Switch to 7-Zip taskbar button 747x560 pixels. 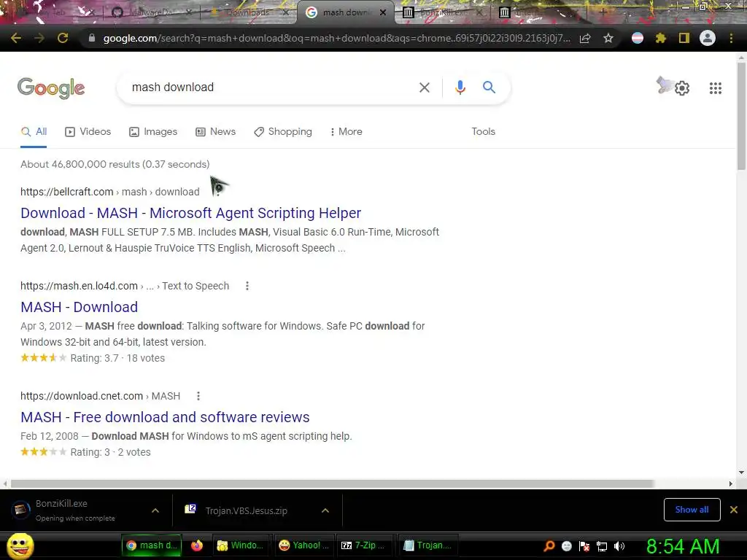pos(363,545)
